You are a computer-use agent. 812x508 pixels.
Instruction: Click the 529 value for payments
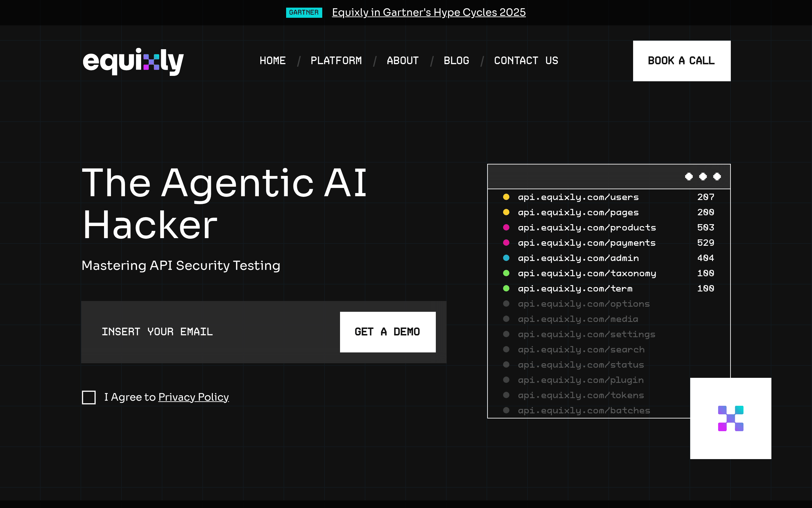[706, 243]
